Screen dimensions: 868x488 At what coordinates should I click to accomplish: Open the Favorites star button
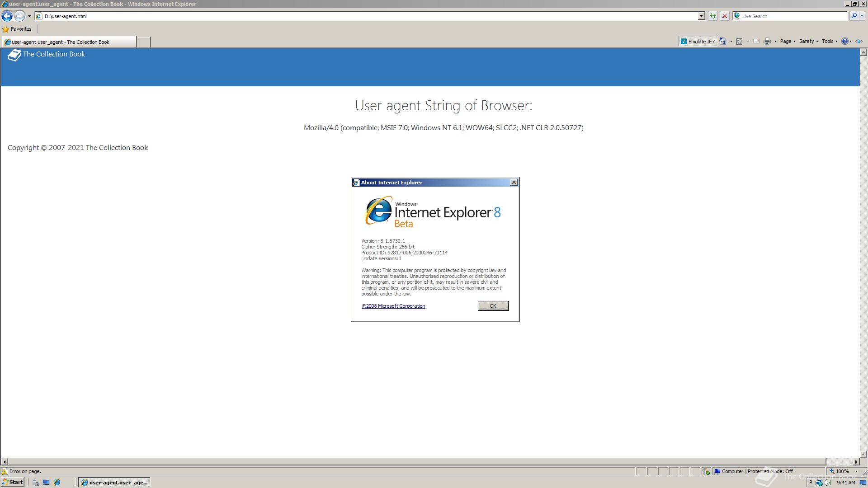point(17,29)
